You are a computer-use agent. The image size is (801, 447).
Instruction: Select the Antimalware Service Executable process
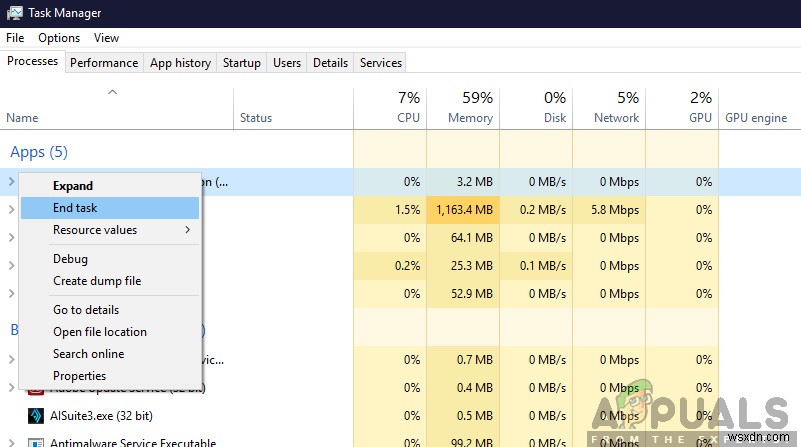pyautogui.click(x=133, y=442)
